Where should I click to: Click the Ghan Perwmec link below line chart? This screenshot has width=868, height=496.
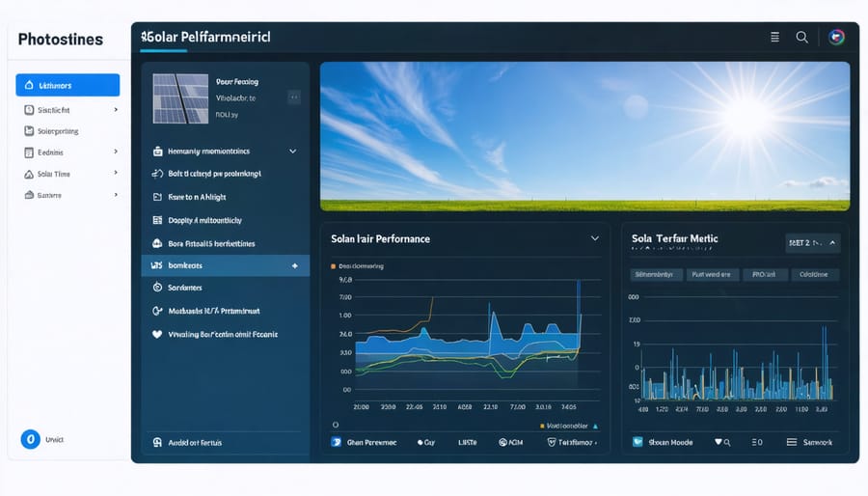pyautogui.click(x=365, y=442)
